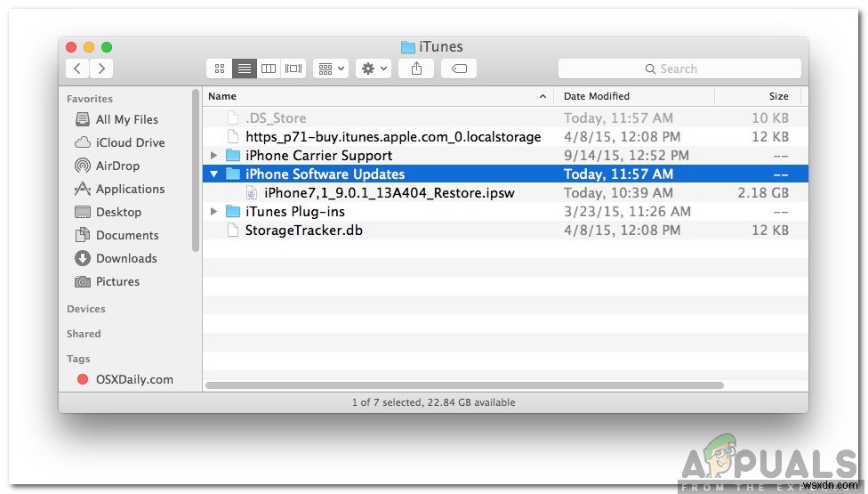Click the iTunes folder proxy icon in title
Screen dimensions: 868x494
[408, 47]
